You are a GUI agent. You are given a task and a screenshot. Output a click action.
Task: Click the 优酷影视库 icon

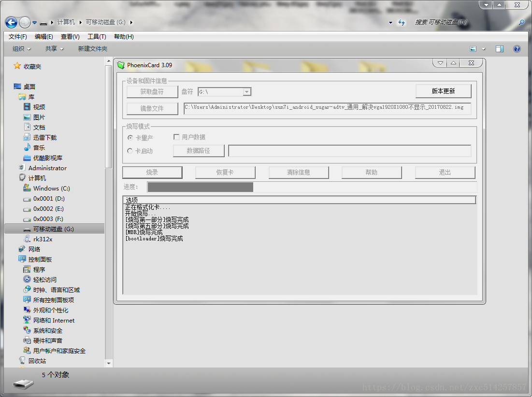tap(27, 158)
